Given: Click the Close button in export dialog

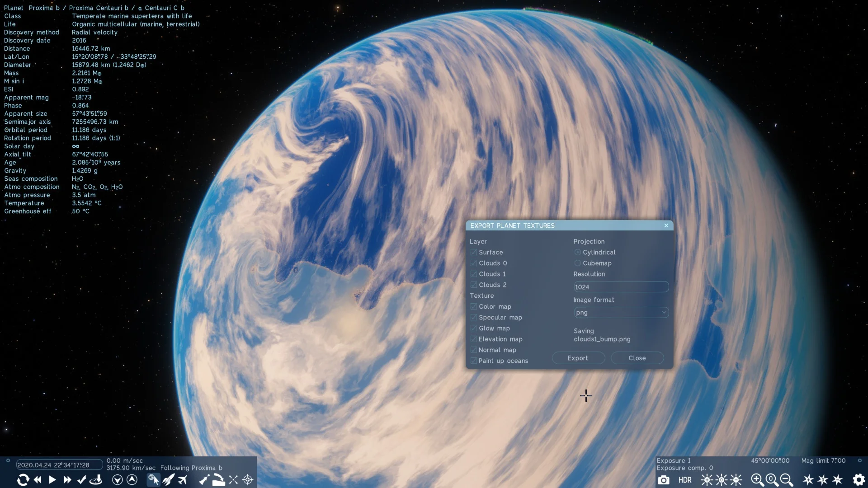Looking at the screenshot, I should click(x=637, y=358).
